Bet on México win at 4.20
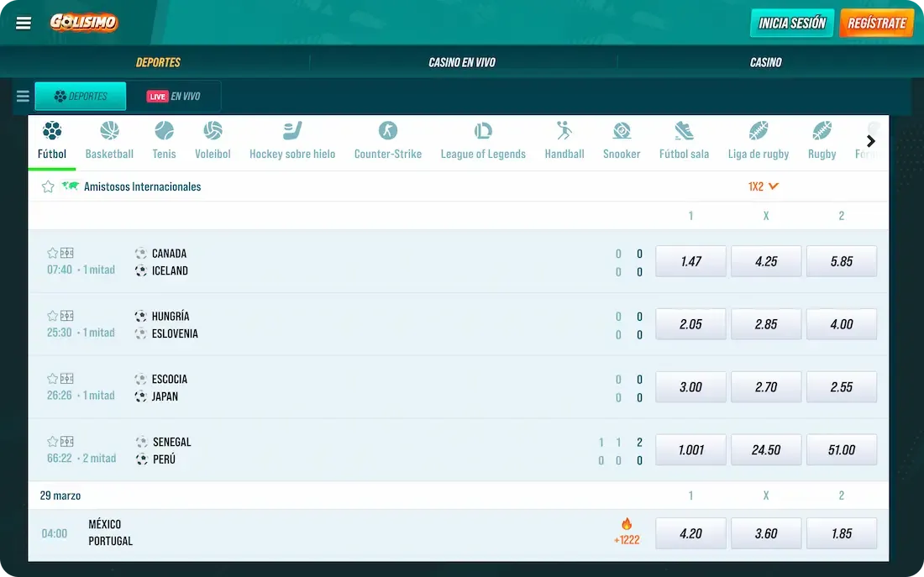Screen dimensions: 924x577 690,533
